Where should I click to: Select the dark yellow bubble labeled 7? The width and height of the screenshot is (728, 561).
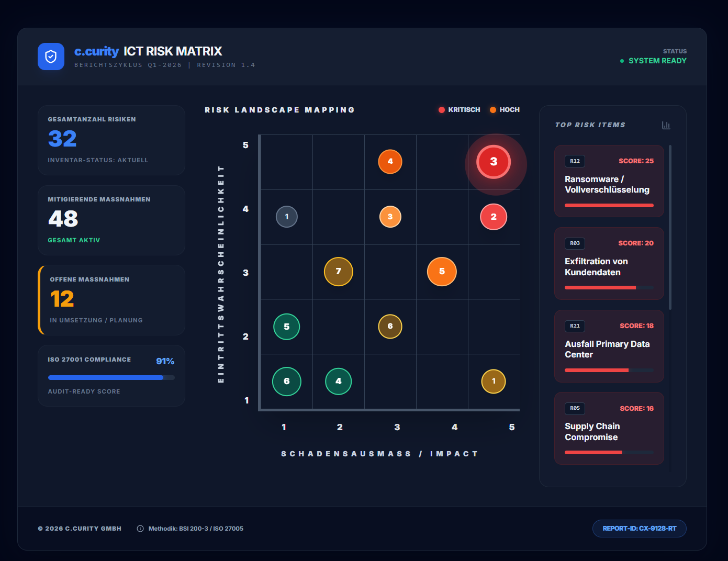pyautogui.click(x=339, y=272)
